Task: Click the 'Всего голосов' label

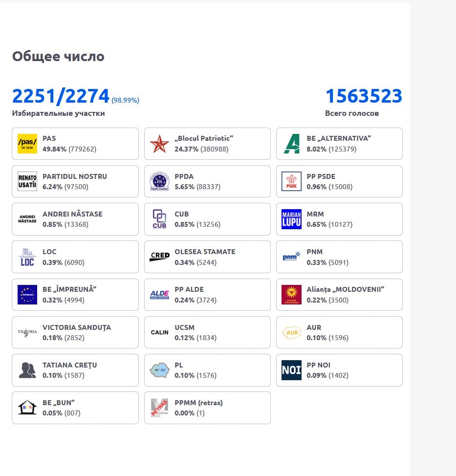Action: pos(352,113)
